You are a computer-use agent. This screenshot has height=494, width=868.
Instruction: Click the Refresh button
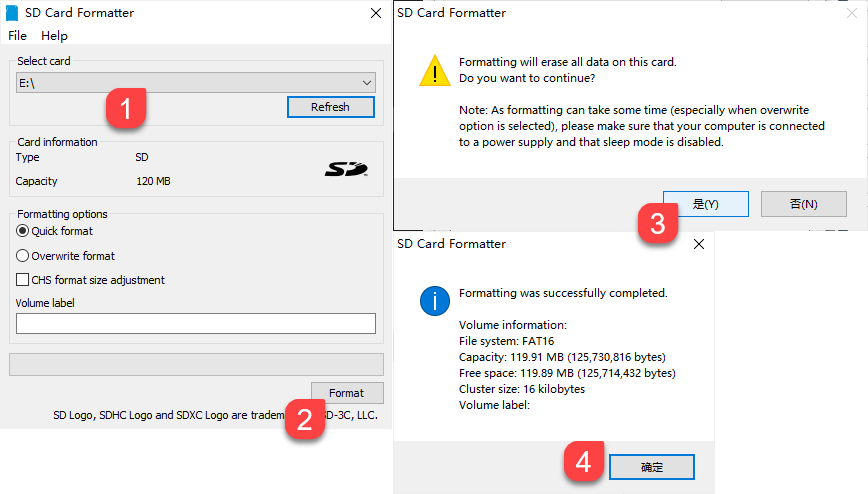tap(330, 107)
